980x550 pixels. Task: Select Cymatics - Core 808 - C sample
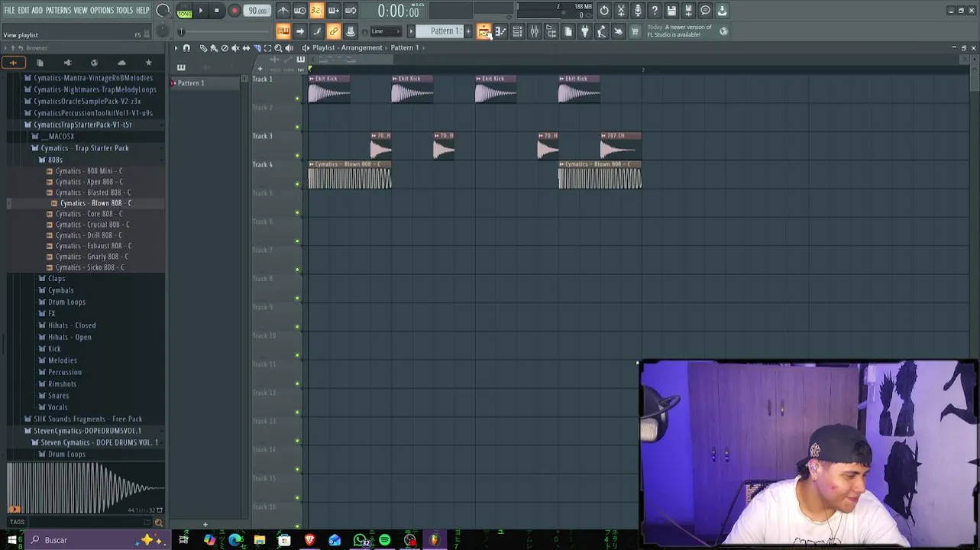(x=89, y=214)
